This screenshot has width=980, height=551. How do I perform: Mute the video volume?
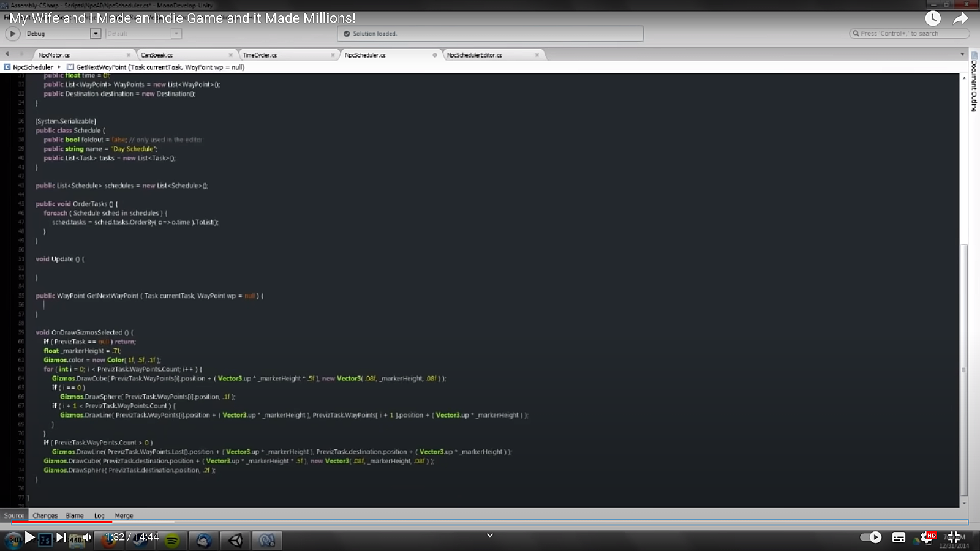pos(86,538)
